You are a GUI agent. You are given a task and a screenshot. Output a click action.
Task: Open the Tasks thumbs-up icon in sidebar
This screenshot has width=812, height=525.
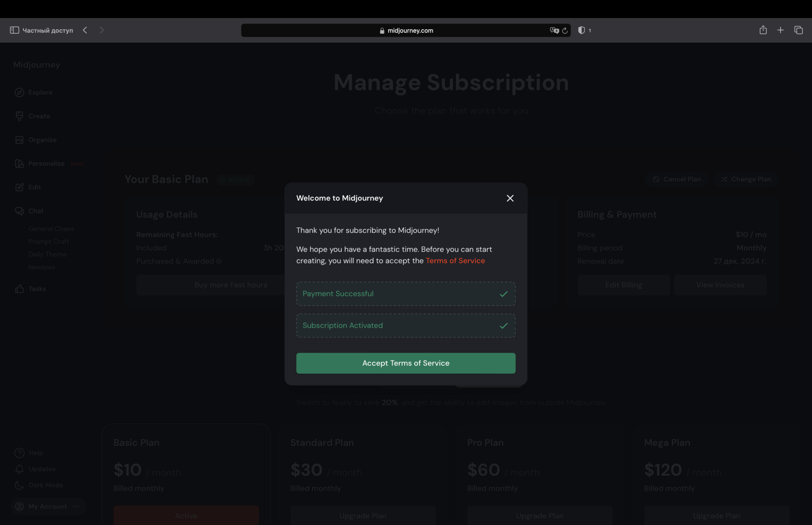[19, 289]
